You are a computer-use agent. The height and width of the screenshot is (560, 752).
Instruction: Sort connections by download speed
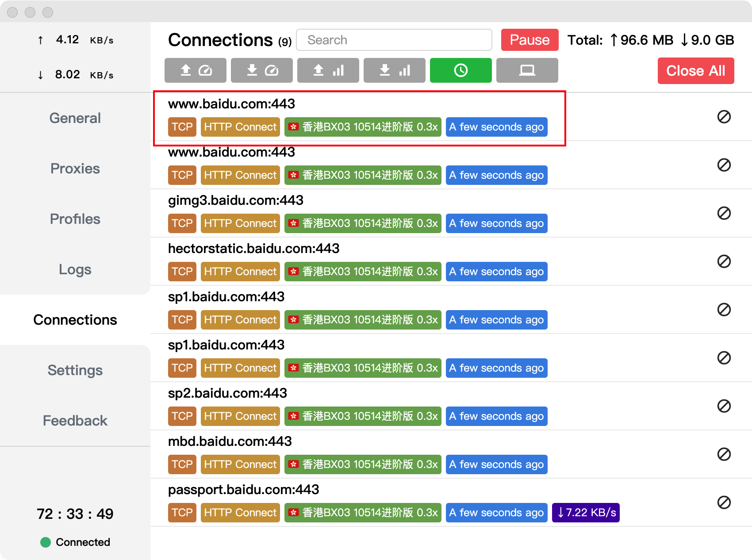[x=261, y=70]
